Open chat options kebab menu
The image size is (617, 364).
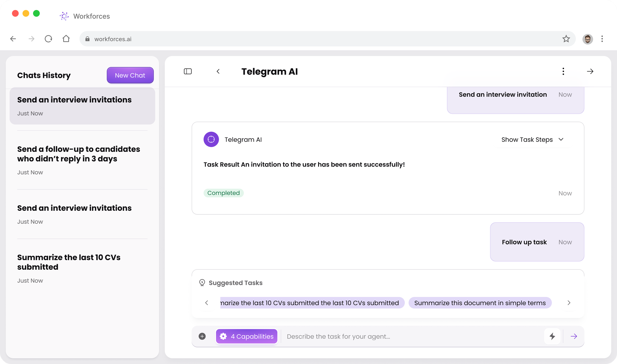563,71
